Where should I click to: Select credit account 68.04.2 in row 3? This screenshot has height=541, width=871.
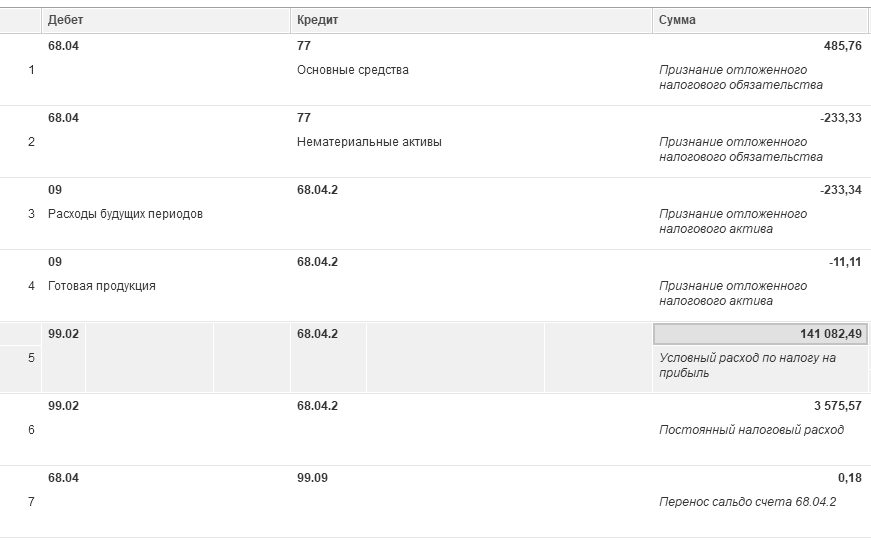(x=317, y=190)
